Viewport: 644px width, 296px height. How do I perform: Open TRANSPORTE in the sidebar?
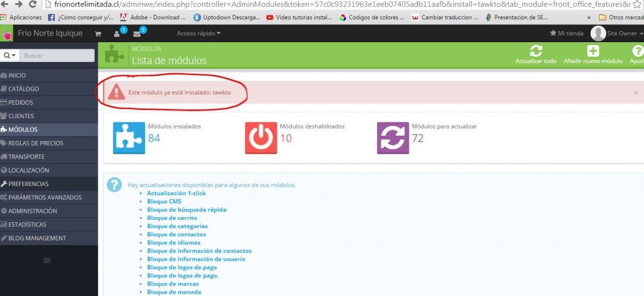tap(49, 157)
